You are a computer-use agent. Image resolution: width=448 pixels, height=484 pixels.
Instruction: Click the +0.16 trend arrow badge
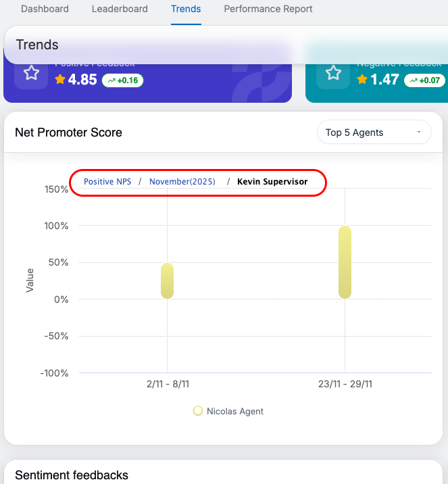pos(122,80)
